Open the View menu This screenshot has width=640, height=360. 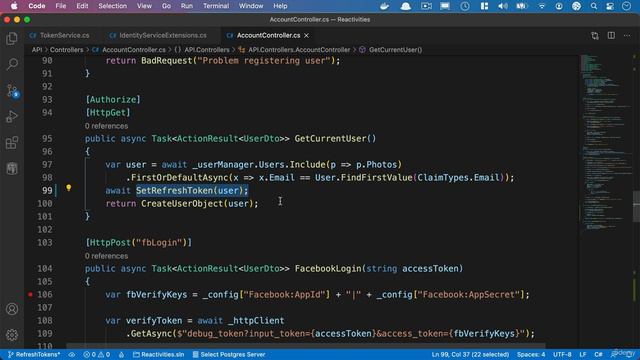pyautogui.click(x=144, y=6)
